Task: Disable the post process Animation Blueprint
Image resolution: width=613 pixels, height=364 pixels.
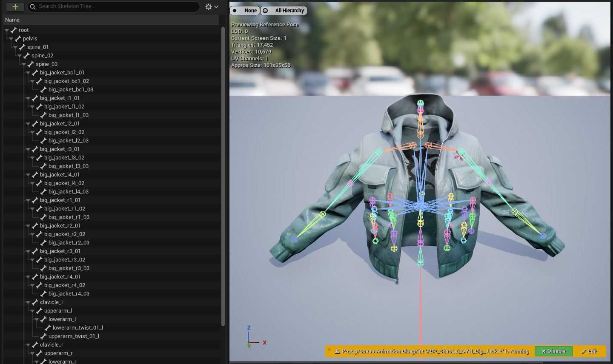Action: pyautogui.click(x=553, y=351)
